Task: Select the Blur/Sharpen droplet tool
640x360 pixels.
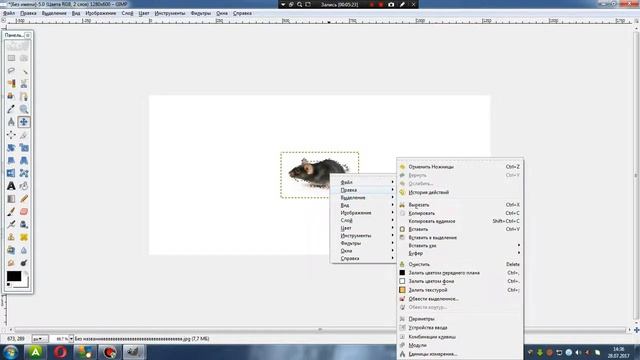Action: [24, 250]
